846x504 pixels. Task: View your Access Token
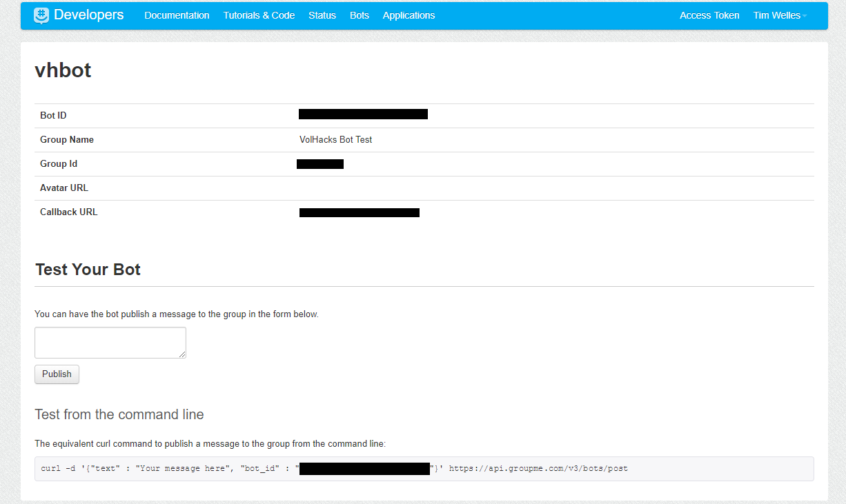click(709, 15)
